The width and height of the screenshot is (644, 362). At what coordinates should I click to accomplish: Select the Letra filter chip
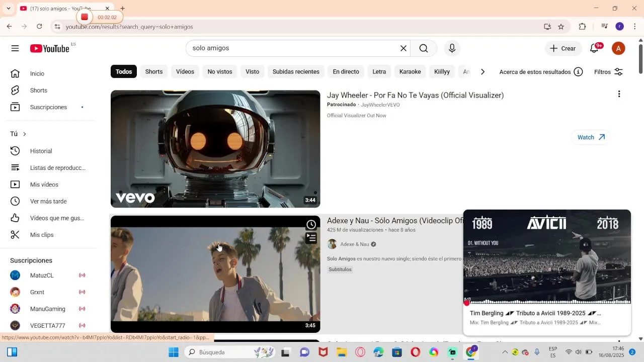pyautogui.click(x=379, y=72)
